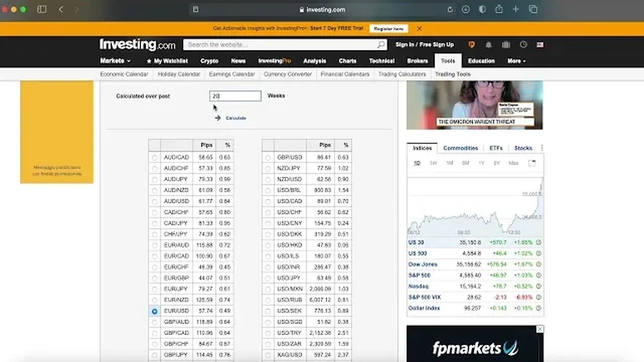The height and width of the screenshot is (362, 644).
Task: Click the Investing.com logo
Action: 137,45
